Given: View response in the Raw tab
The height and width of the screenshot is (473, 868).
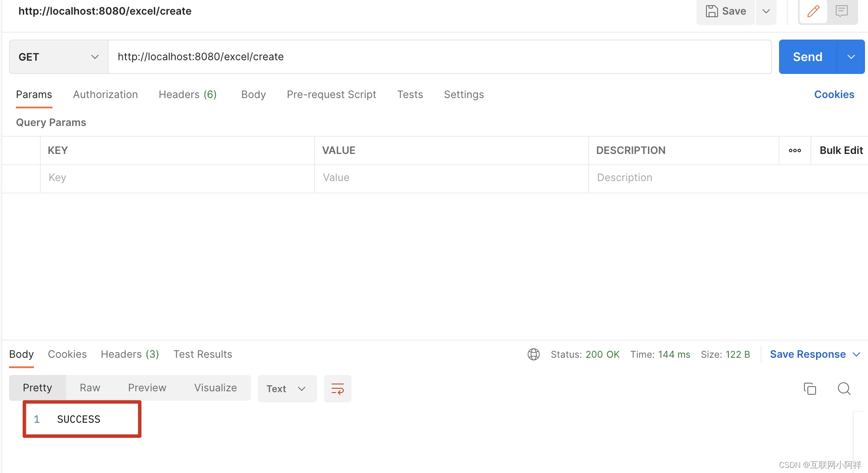Looking at the screenshot, I should tap(89, 387).
